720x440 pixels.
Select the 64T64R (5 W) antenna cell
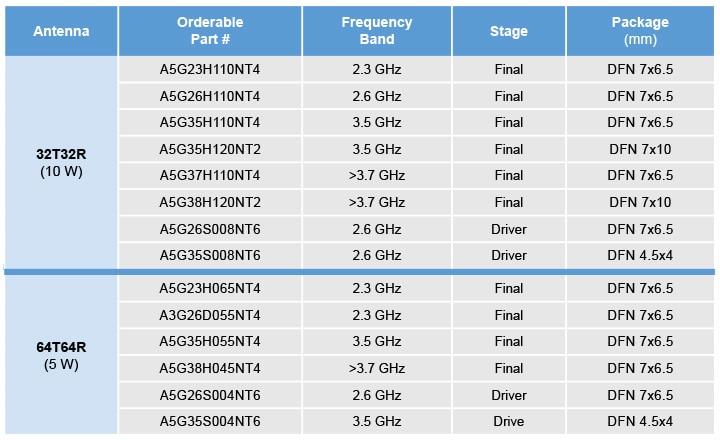tap(61, 355)
